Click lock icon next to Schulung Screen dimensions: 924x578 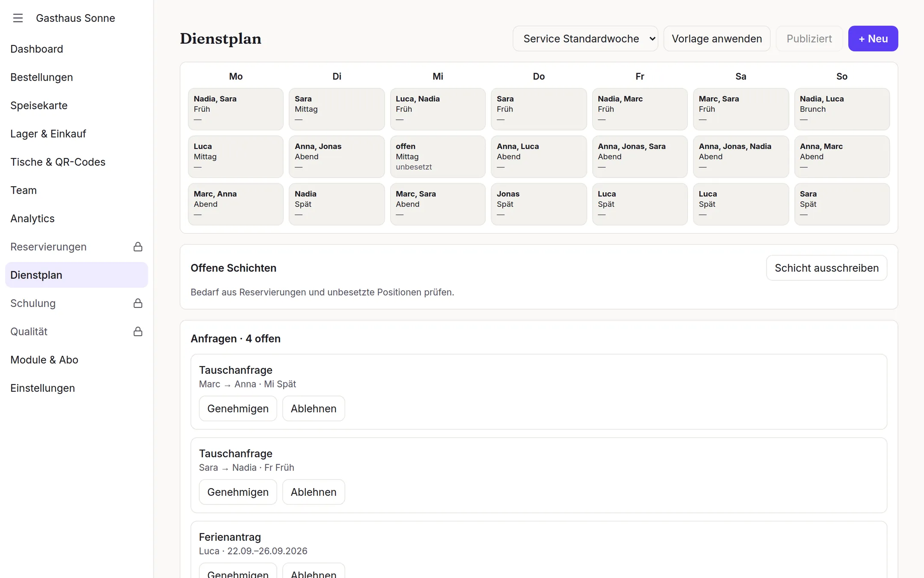(x=138, y=303)
